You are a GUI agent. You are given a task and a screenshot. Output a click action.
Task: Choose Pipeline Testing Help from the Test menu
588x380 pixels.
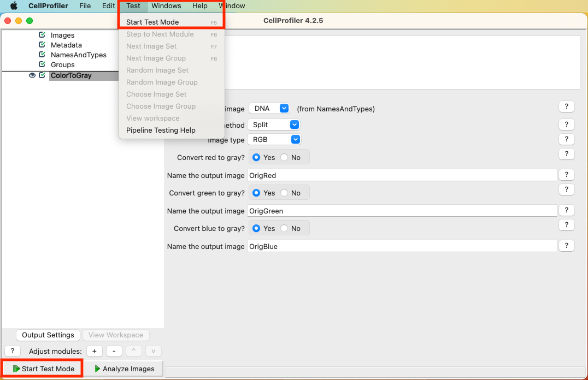coord(161,130)
